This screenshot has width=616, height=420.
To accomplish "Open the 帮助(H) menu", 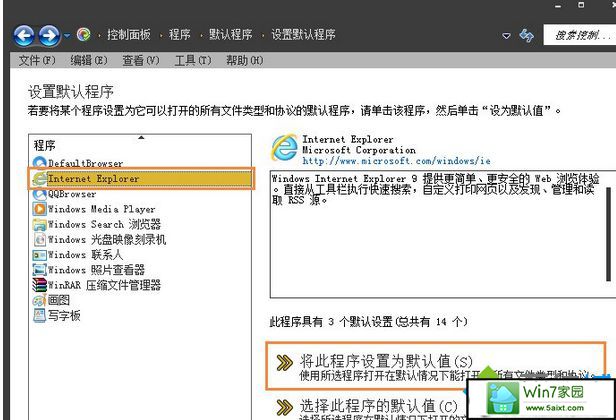I will (244, 61).
